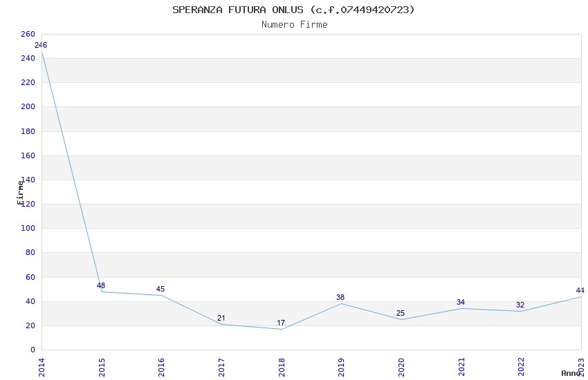The width and height of the screenshot is (588, 380).
Task: Select the 38 data label for 2019
Action: pos(340,298)
